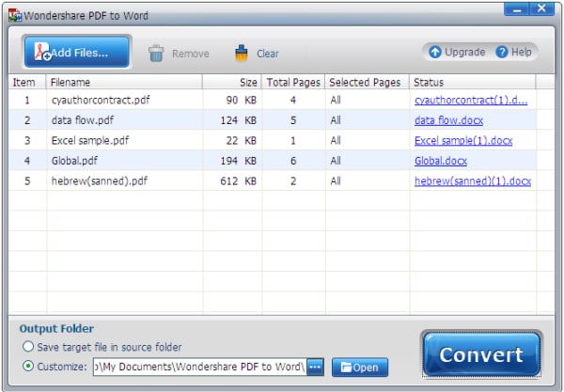Viewport: 564px width, 392px height.
Task: Close the Wondershare PDF to Word window
Action: coord(542,9)
